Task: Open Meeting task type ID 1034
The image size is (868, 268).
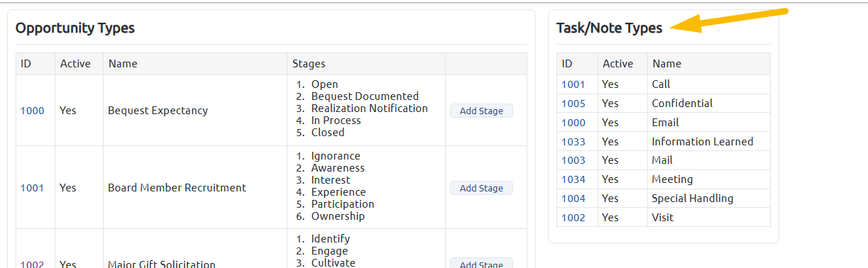Action: tap(573, 179)
